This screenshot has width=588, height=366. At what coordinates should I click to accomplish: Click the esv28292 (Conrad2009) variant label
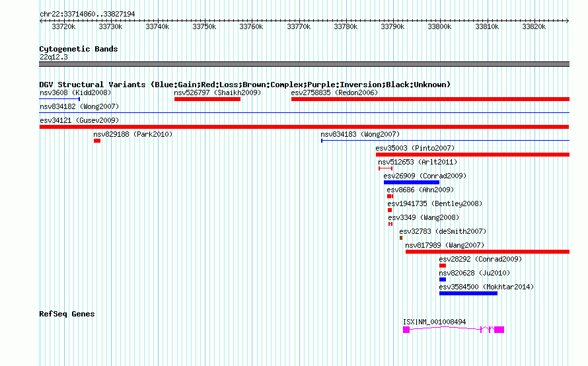(480, 259)
